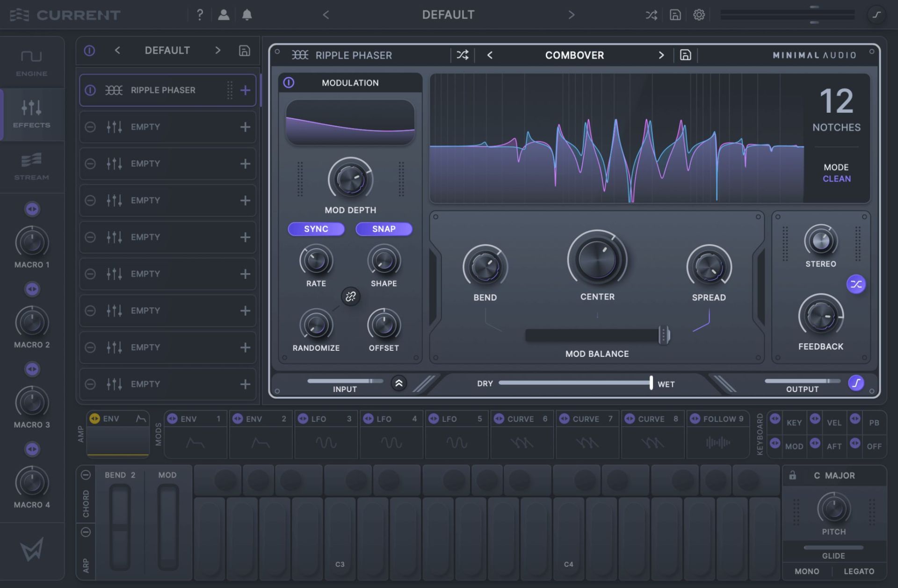Toggle MONO mode

click(x=807, y=571)
